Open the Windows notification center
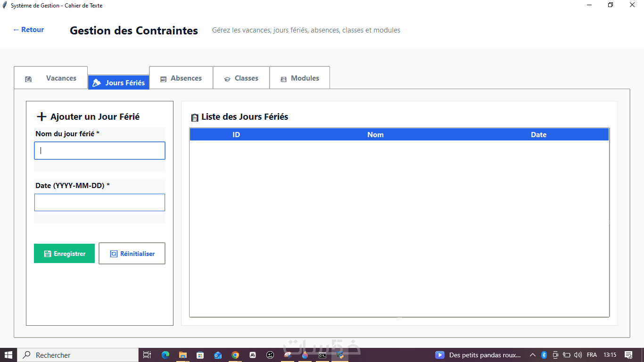Screen dimensions: 644x362 (628, 355)
